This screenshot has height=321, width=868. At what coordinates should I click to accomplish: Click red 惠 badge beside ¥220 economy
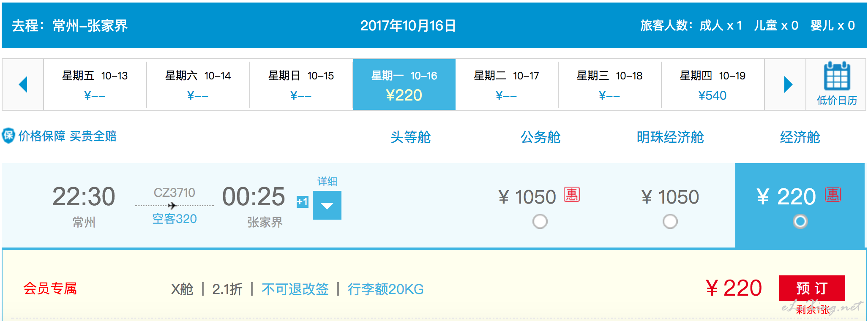[833, 194]
